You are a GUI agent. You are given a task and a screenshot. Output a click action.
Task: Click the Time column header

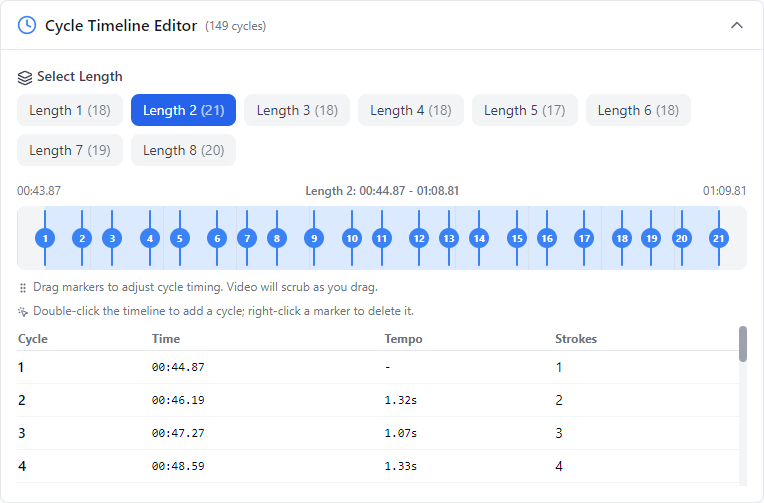point(166,339)
